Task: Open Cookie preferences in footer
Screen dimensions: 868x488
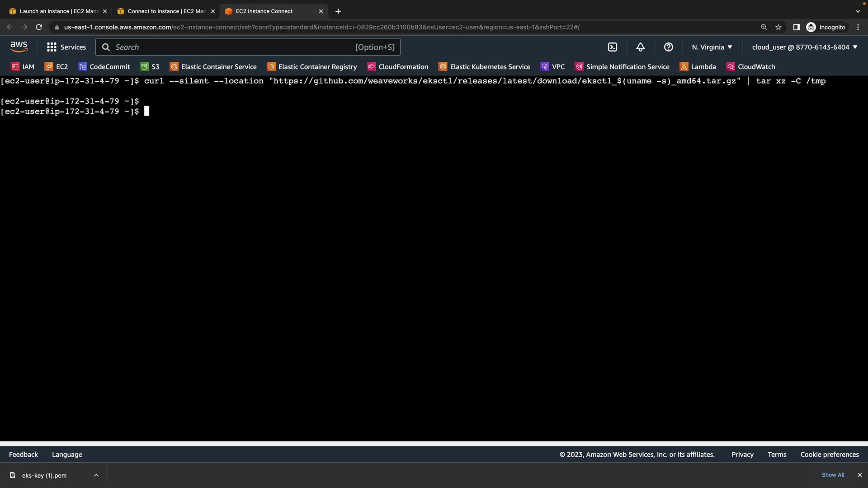Action: 829,455
